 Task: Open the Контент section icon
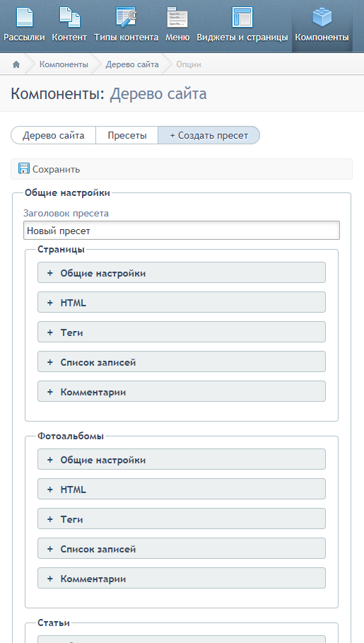tap(69, 17)
